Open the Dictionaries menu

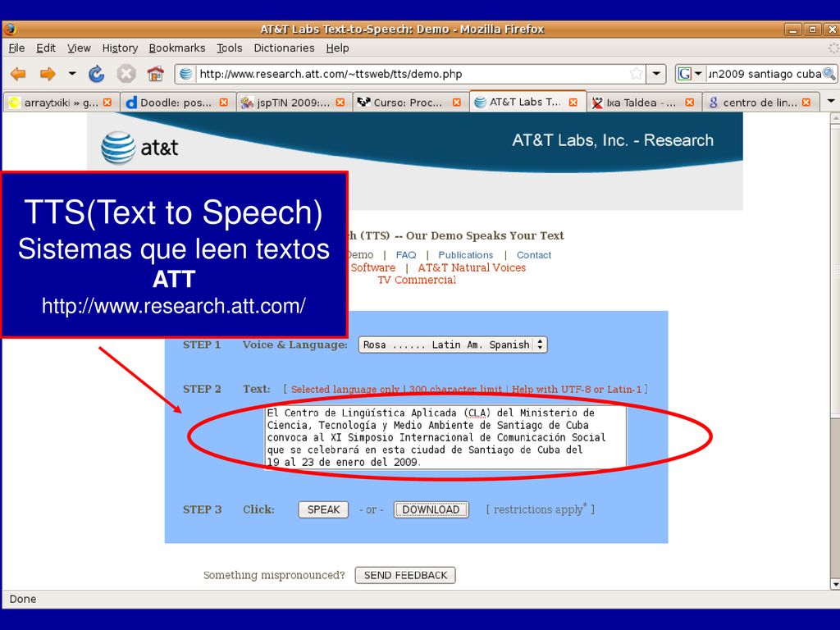[284, 48]
